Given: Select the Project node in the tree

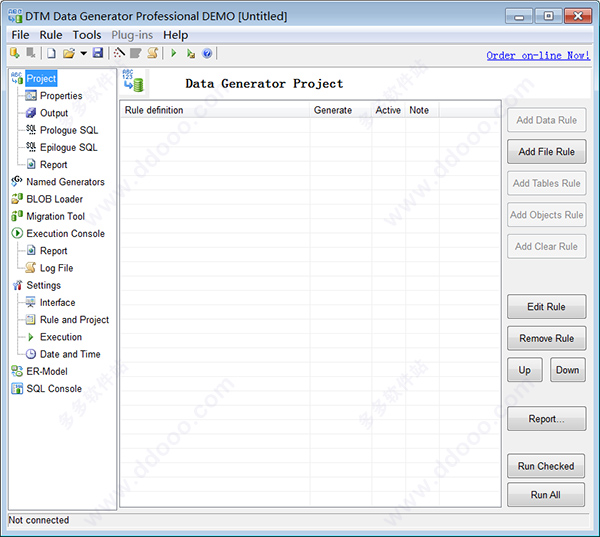Looking at the screenshot, I should pyautogui.click(x=41, y=78).
